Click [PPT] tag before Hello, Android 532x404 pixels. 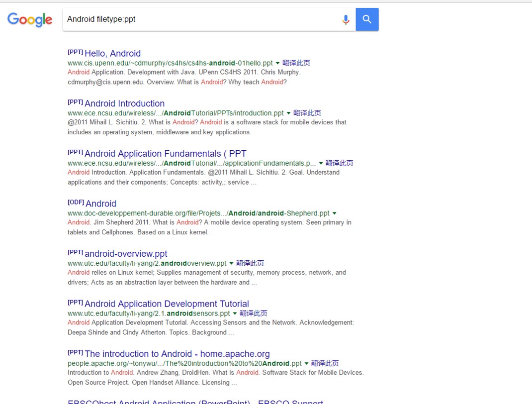click(75, 52)
